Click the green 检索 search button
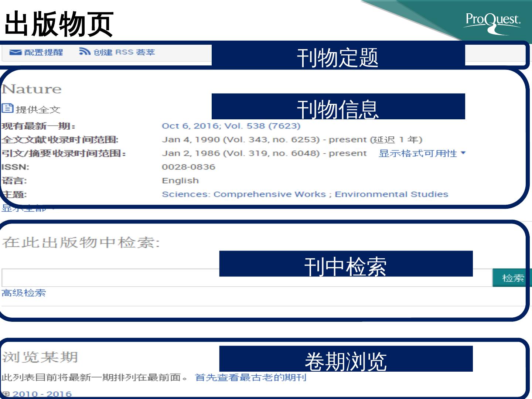 (x=512, y=278)
